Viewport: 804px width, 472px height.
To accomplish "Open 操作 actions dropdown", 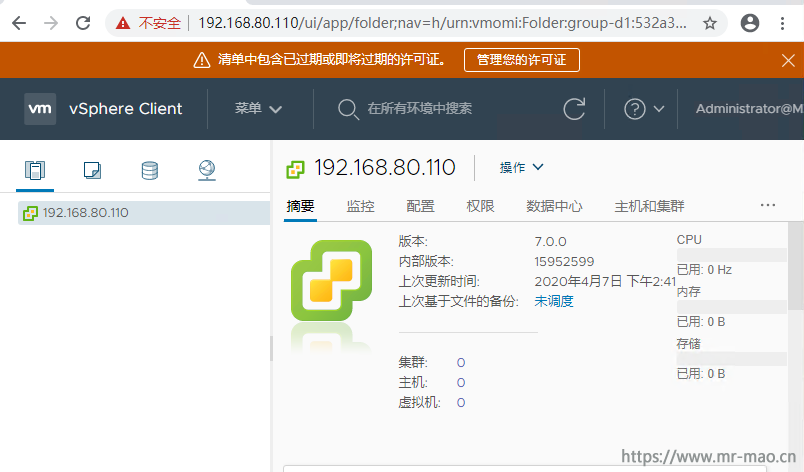I will [521, 167].
